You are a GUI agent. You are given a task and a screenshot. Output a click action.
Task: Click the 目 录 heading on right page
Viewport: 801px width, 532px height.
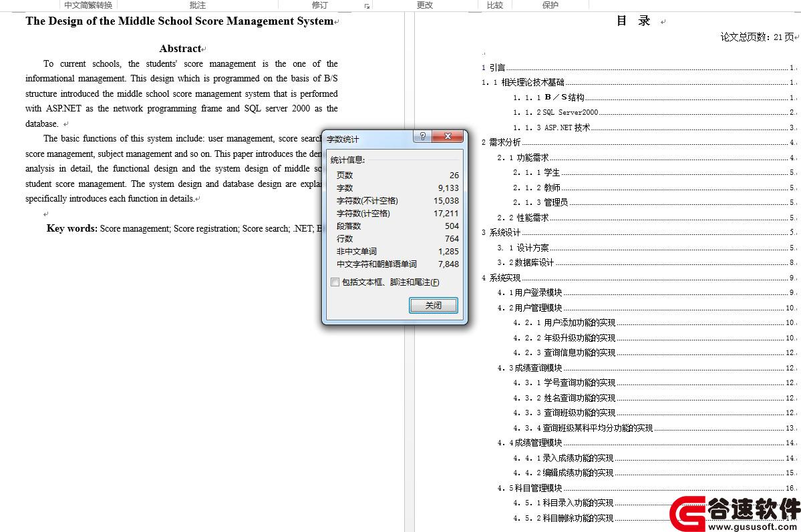(633, 21)
